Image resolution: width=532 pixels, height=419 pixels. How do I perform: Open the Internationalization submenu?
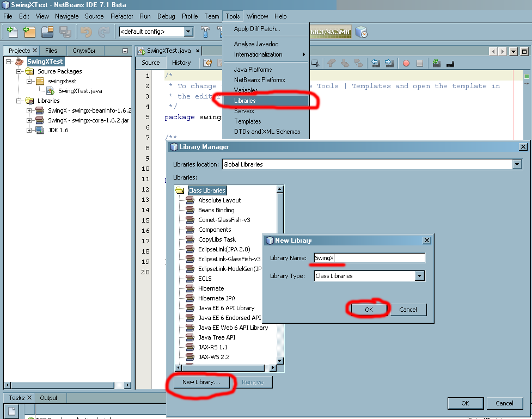[x=266, y=54]
